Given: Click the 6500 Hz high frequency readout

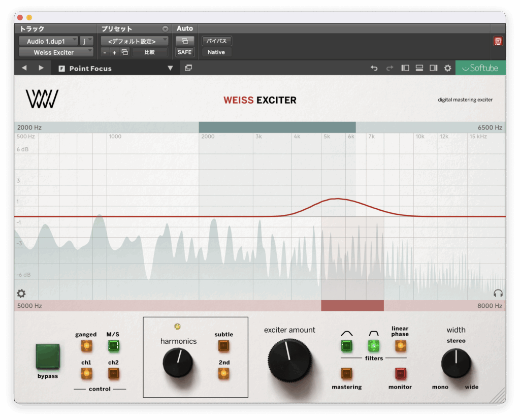Looking at the screenshot, I should pyautogui.click(x=490, y=127).
